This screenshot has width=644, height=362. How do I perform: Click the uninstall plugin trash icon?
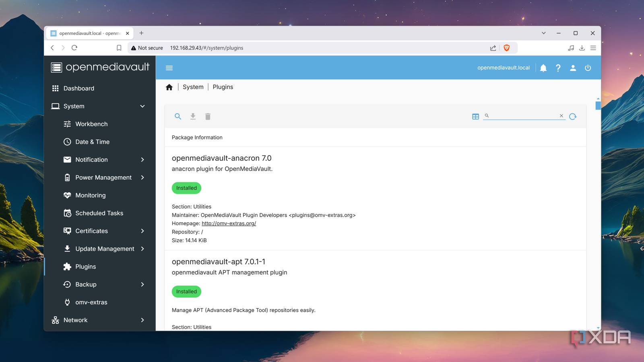[208, 117]
